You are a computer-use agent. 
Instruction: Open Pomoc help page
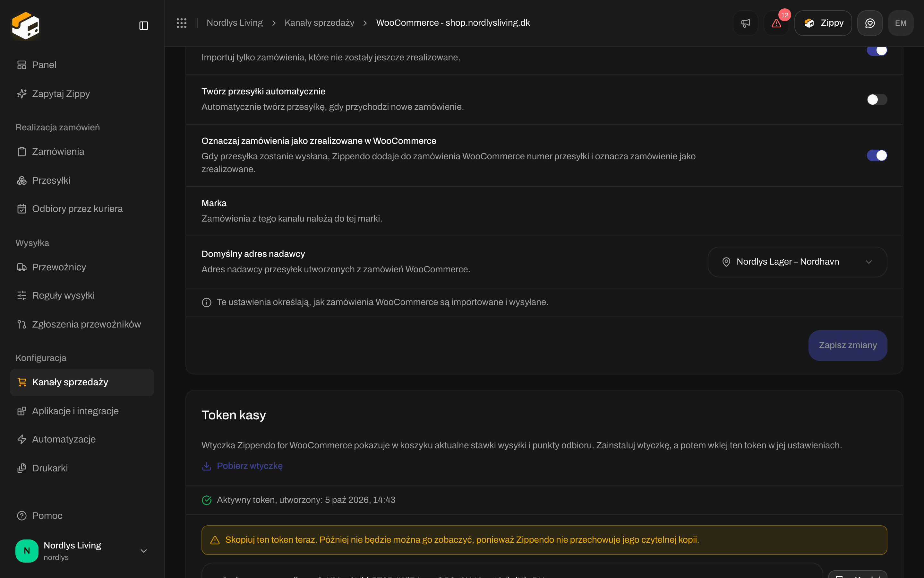click(82, 516)
